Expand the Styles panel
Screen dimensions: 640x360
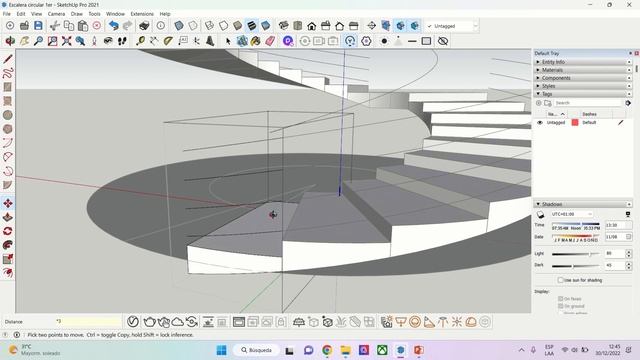click(582, 86)
